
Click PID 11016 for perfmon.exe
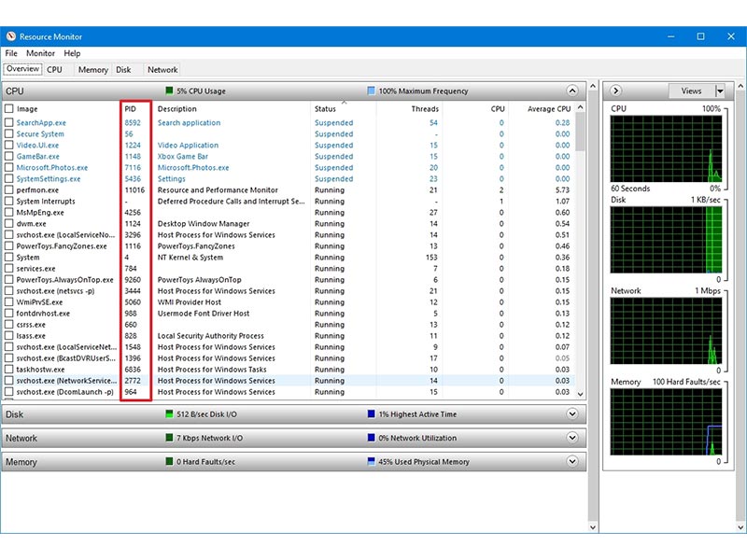click(134, 189)
